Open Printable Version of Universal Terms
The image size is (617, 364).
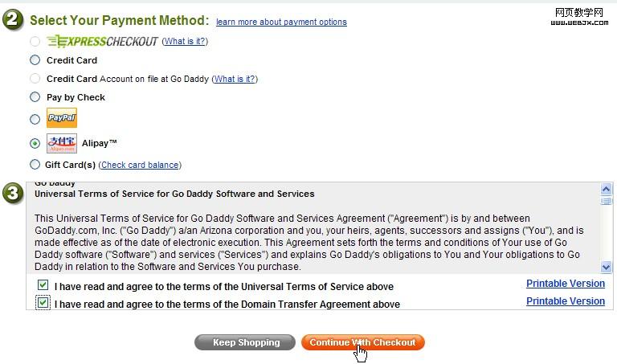click(565, 284)
